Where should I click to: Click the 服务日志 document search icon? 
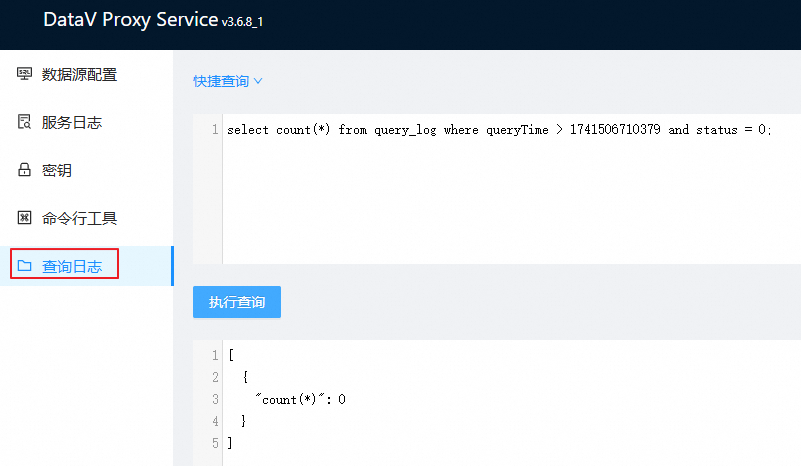point(24,122)
